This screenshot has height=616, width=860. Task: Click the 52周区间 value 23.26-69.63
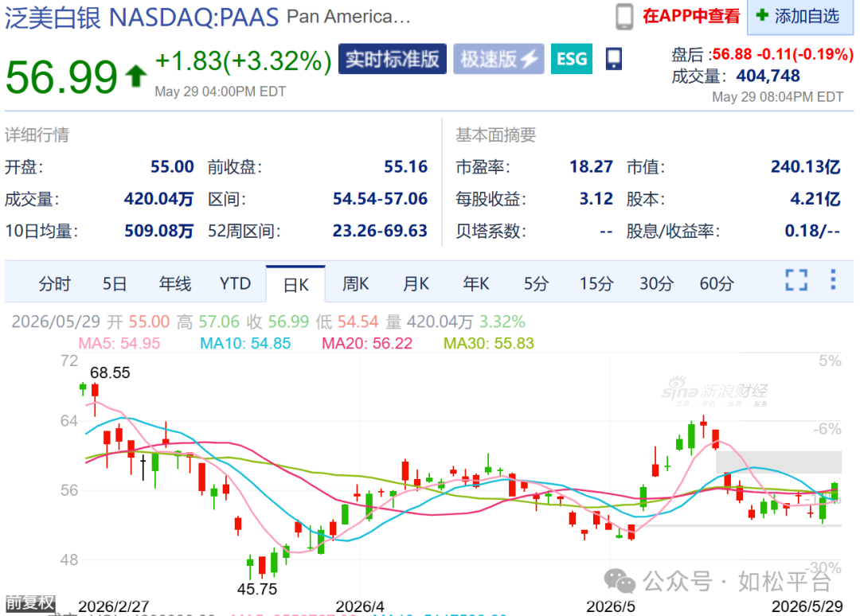380,231
